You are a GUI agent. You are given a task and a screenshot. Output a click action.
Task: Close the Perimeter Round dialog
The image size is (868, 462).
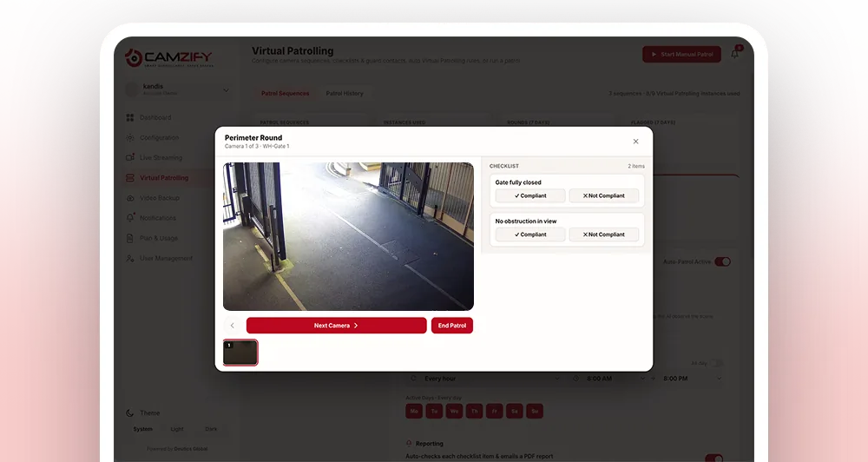click(x=635, y=142)
